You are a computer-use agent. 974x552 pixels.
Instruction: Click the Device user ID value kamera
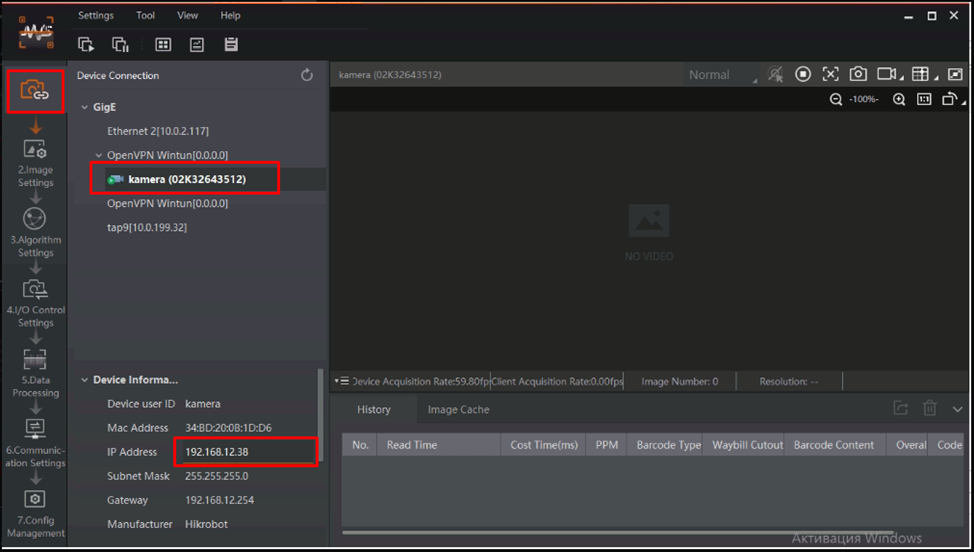pyautogui.click(x=203, y=404)
